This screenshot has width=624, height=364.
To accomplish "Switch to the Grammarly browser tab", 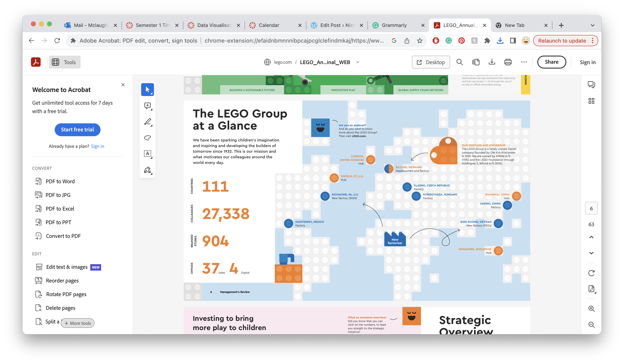I will coord(394,25).
